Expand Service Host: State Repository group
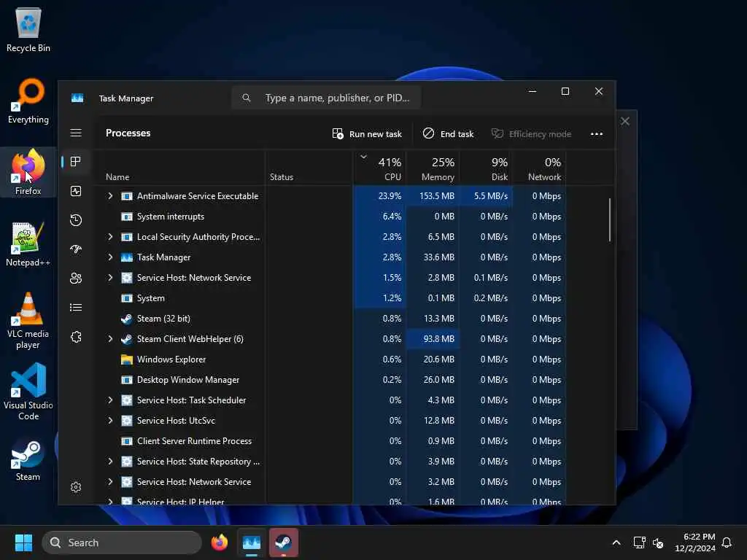Image resolution: width=747 pixels, height=560 pixels. (110, 462)
